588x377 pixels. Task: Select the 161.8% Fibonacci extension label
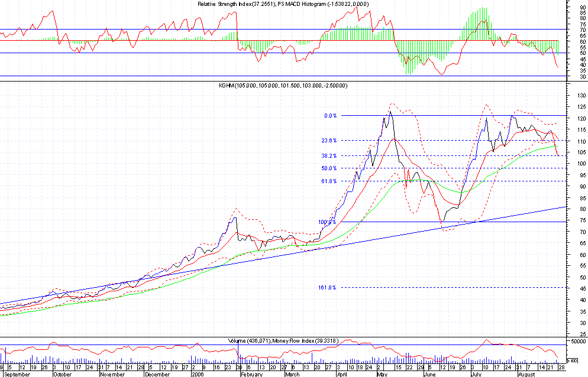327,288
